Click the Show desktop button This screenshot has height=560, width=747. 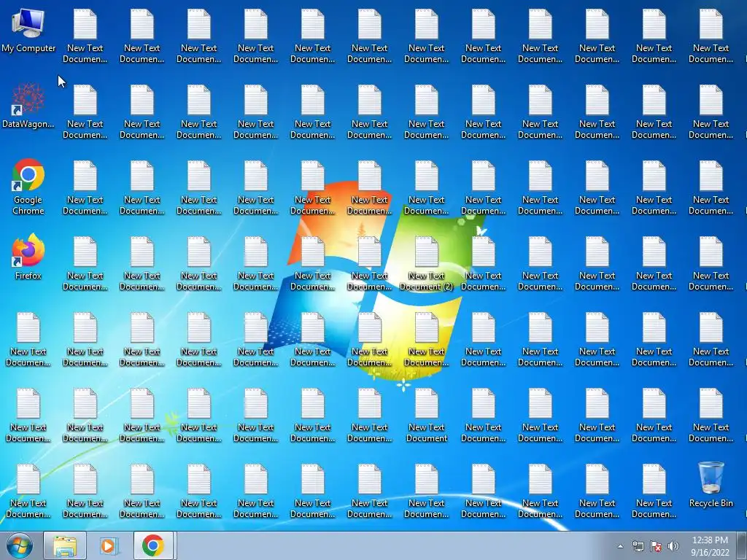(742, 545)
